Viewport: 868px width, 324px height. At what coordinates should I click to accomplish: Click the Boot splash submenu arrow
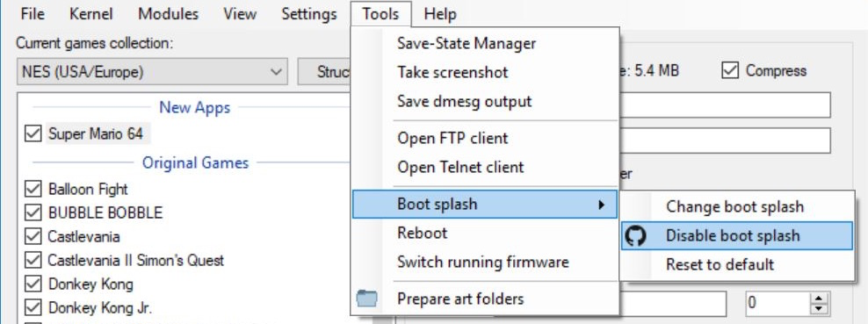pyautogui.click(x=601, y=205)
